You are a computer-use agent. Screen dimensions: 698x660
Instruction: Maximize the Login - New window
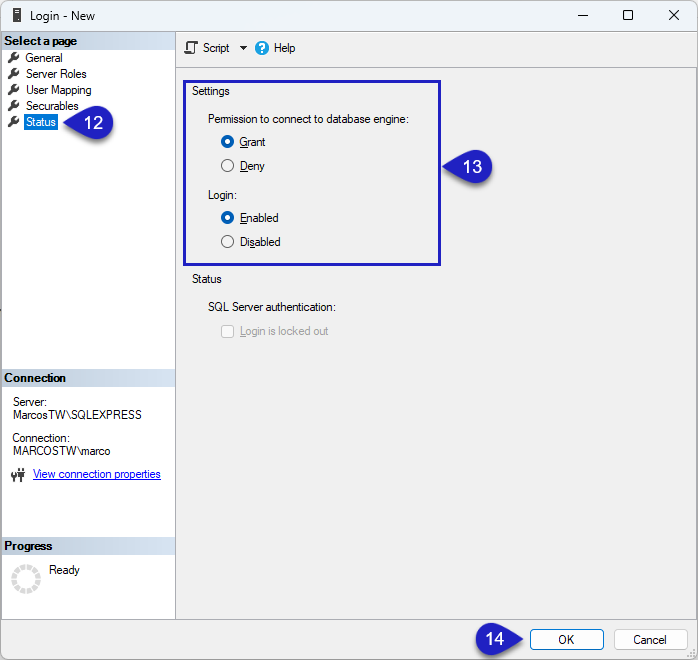click(627, 15)
